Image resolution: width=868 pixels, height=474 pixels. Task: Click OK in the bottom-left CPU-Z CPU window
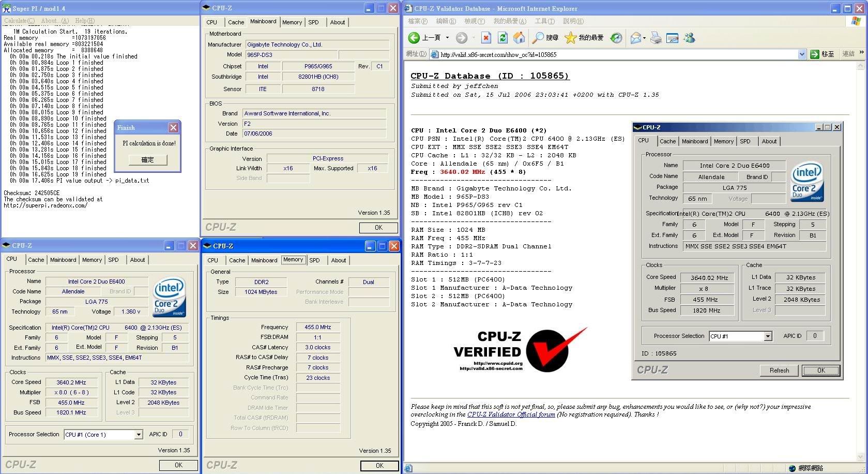click(x=178, y=465)
